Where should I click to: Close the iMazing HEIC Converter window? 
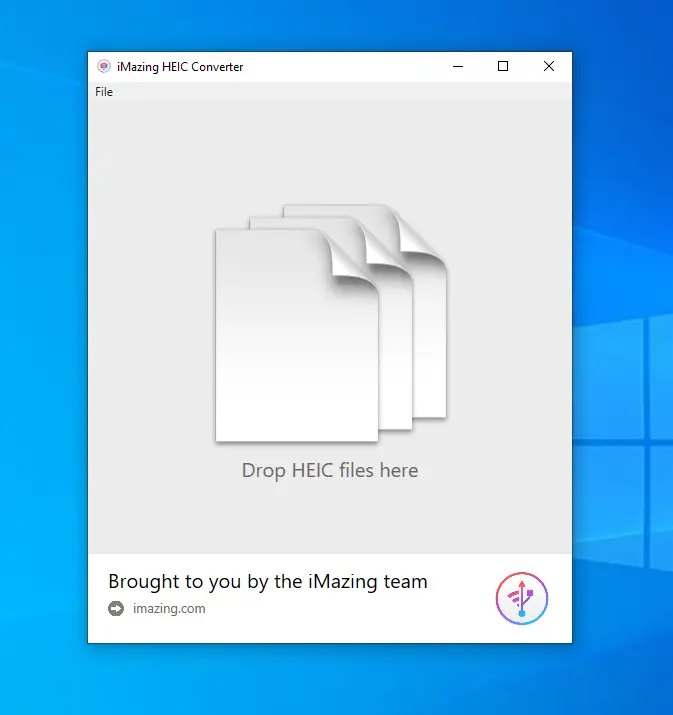coord(549,67)
